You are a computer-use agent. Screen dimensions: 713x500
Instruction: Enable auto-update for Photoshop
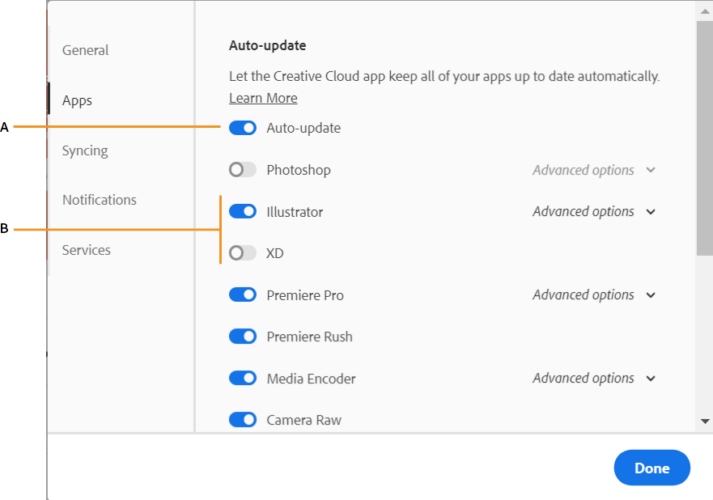click(x=243, y=170)
